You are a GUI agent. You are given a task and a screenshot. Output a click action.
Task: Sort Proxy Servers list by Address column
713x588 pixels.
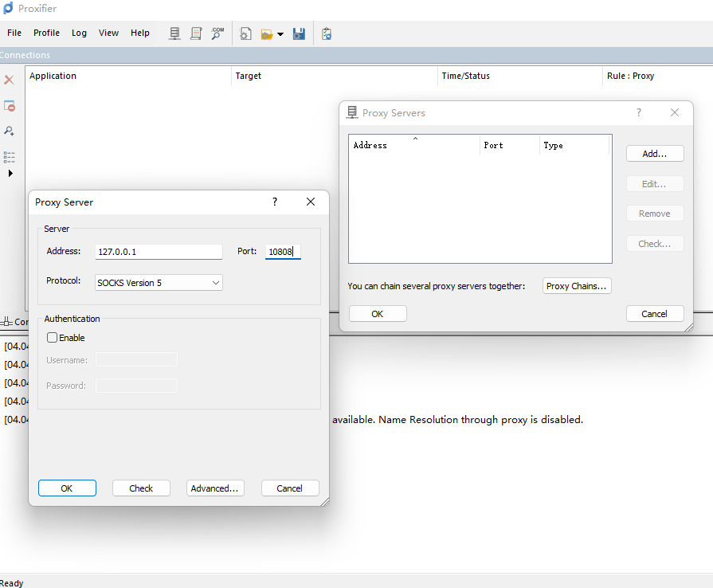[414, 145]
